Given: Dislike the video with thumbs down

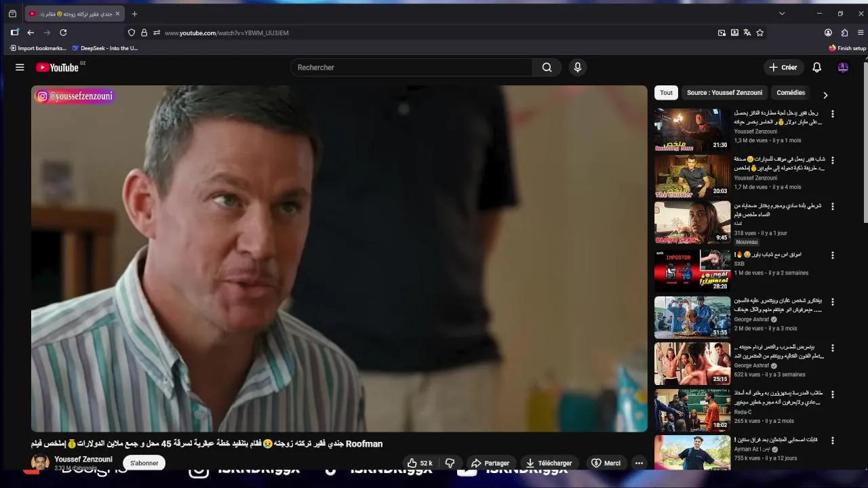Looking at the screenshot, I should pos(450,463).
